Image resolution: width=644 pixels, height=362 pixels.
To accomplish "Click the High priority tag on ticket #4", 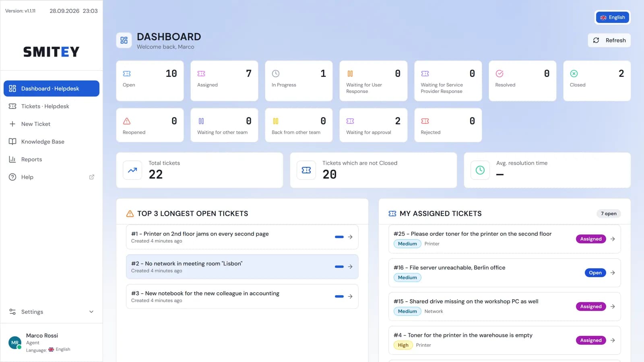I will [403, 345].
